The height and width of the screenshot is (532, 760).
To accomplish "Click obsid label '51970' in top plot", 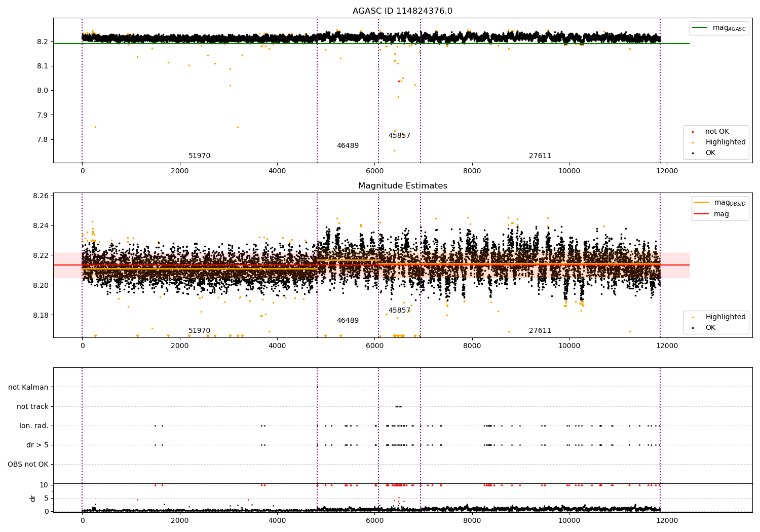I will (199, 156).
